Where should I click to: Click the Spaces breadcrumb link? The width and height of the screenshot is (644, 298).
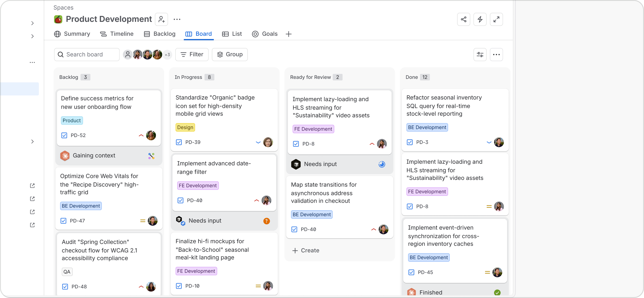[63, 8]
